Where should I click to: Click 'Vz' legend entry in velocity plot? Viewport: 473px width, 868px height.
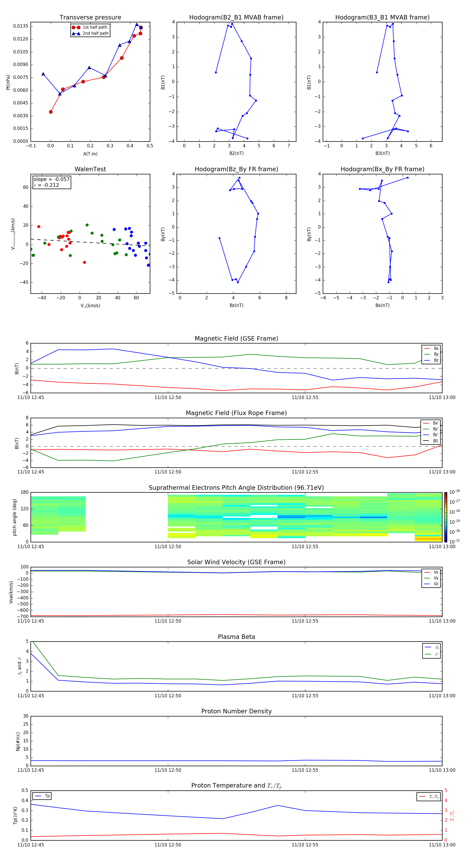coord(431,584)
